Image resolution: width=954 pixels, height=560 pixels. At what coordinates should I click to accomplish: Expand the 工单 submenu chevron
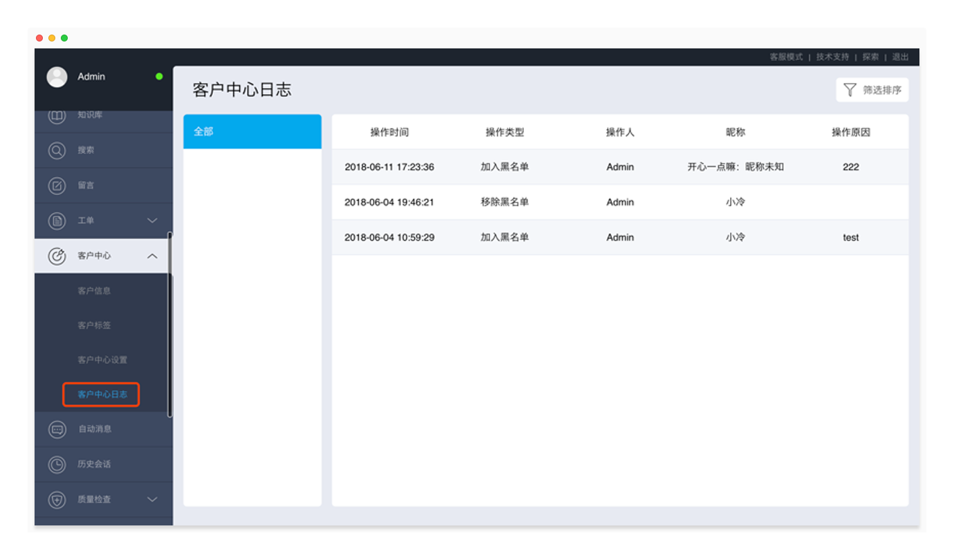[153, 221]
